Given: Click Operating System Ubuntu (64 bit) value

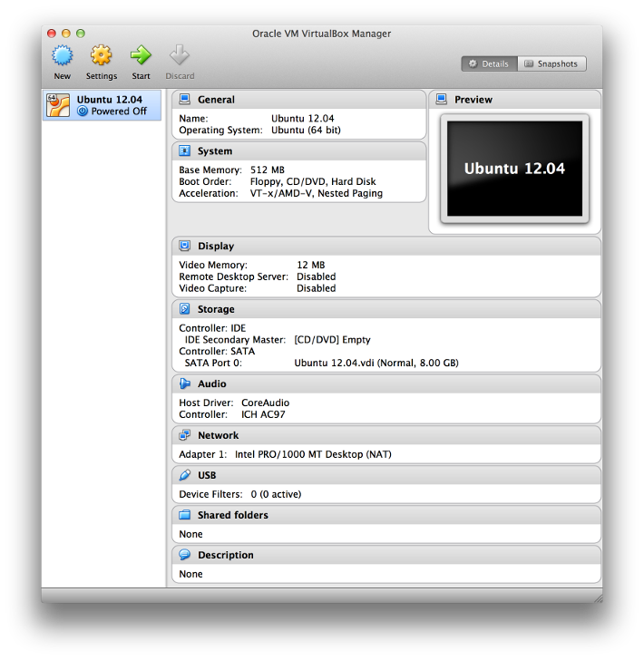Looking at the screenshot, I should click(x=306, y=131).
